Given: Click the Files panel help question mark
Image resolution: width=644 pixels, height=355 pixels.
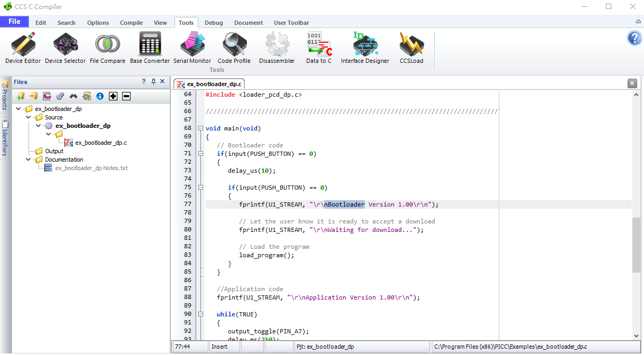Looking at the screenshot, I should click(144, 82).
